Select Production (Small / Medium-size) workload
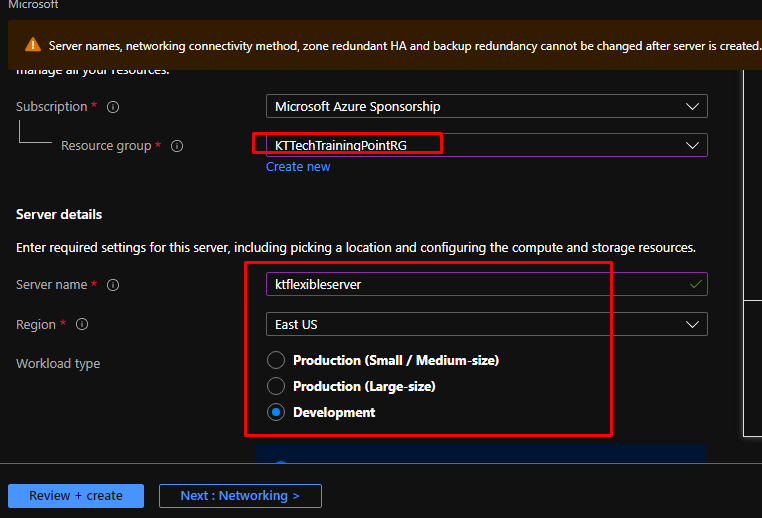 pyautogui.click(x=276, y=360)
